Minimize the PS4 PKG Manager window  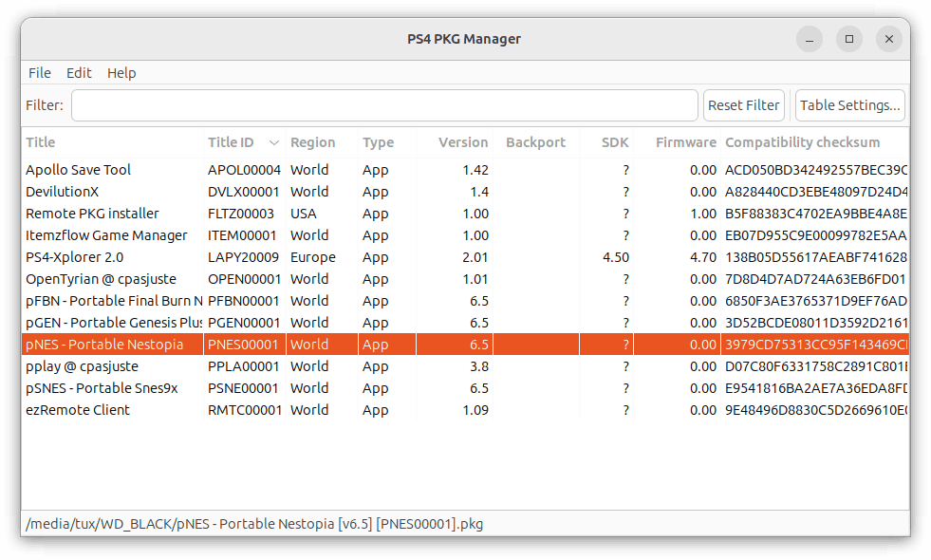pyautogui.click(x=810, y=39)
